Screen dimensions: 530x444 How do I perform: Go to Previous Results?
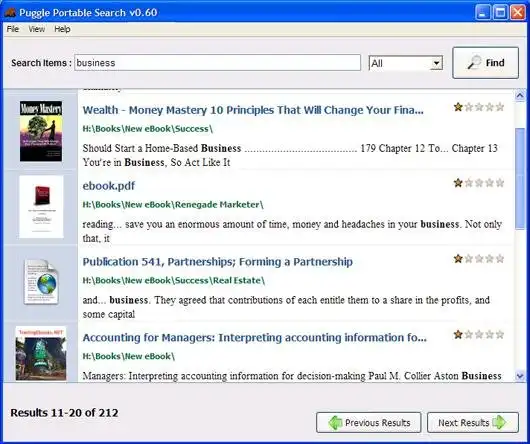point(369,422)
